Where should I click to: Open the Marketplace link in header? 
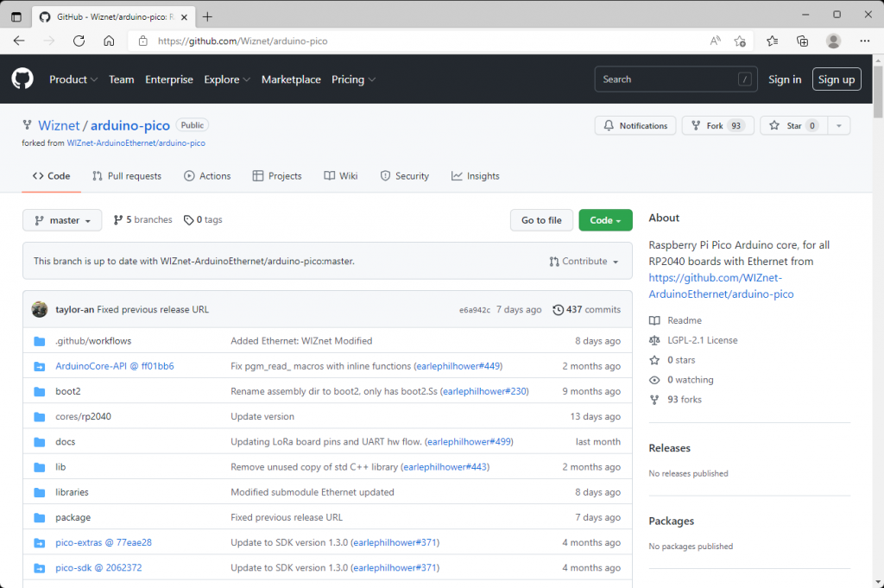point(291,79)
